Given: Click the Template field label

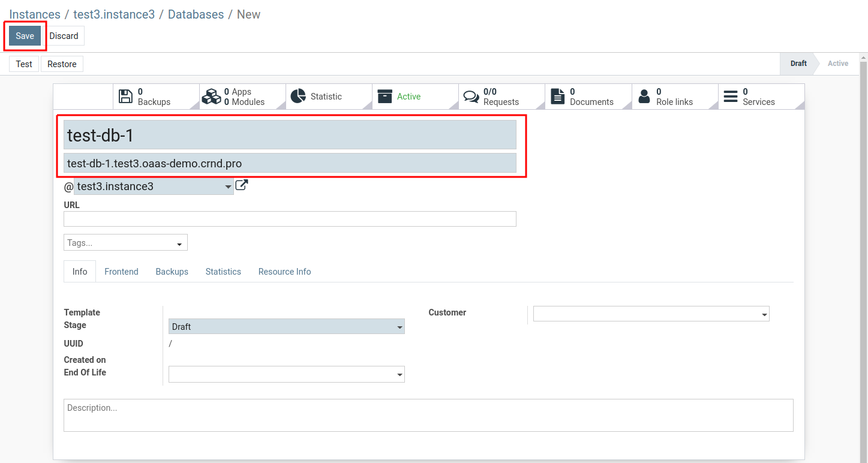Looking at the screenshot, I should (x=82, y=312).
